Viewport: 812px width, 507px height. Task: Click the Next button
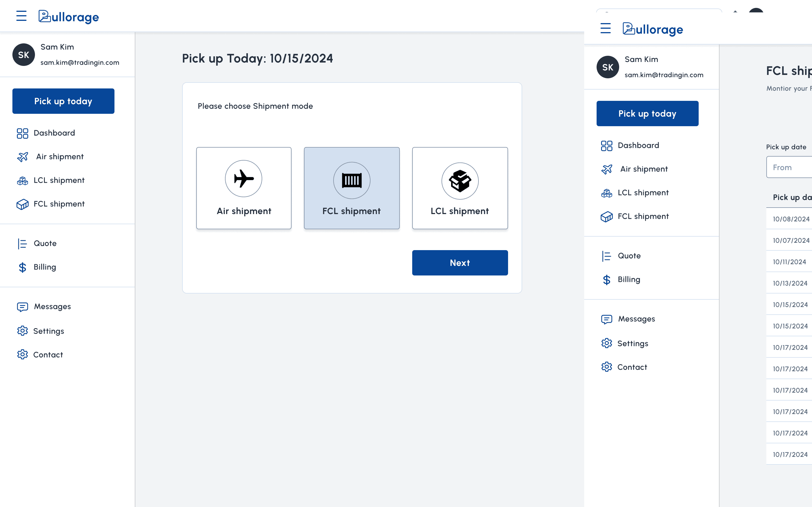click(x=460, y=263)
